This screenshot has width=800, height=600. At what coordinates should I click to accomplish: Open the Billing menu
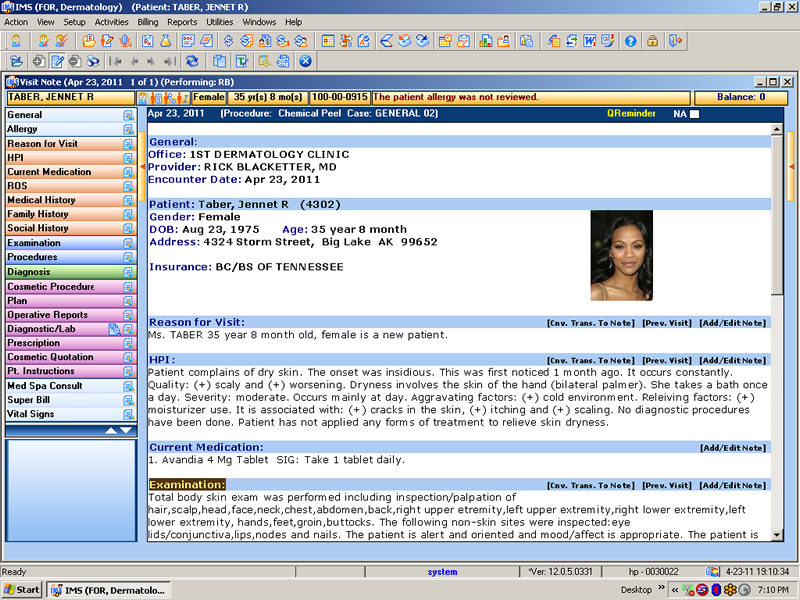[147, 21]
